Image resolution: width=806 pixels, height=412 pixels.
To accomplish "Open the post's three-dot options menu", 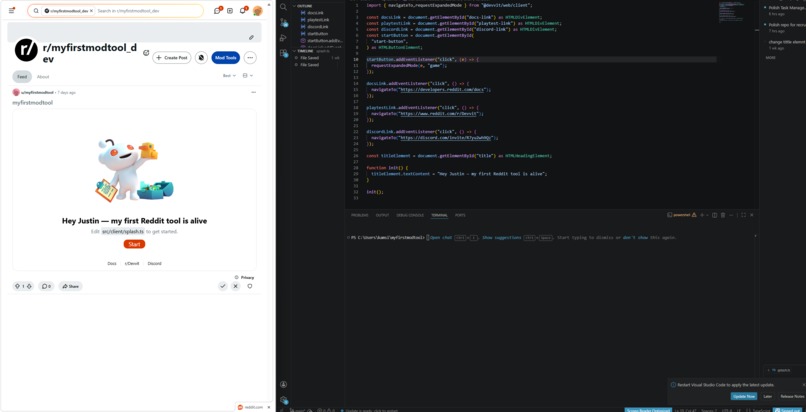I will (253, 92).
